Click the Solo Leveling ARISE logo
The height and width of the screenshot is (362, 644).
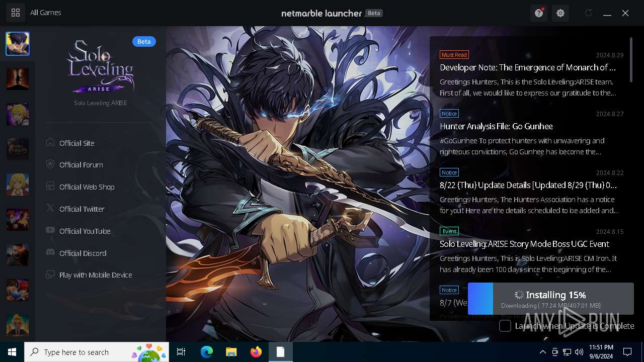click(101, 66)
